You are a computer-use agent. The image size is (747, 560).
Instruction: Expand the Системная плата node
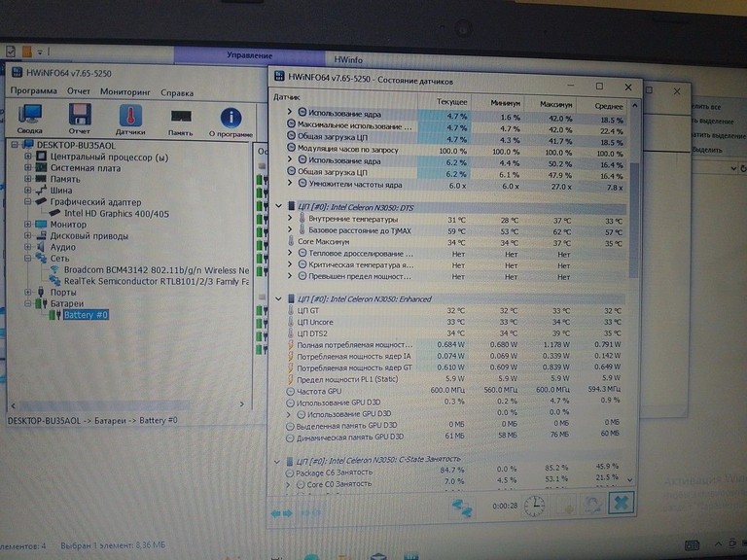tap(28, 167)
